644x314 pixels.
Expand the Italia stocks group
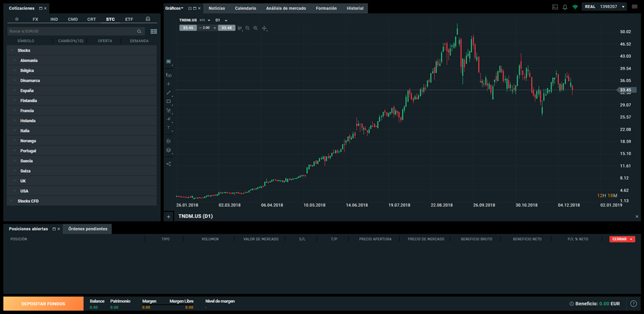pos(15,131)
